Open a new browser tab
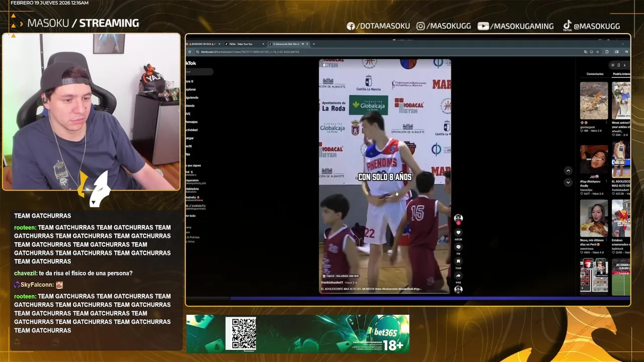This screenshot has width=644, height=362. 314,44
